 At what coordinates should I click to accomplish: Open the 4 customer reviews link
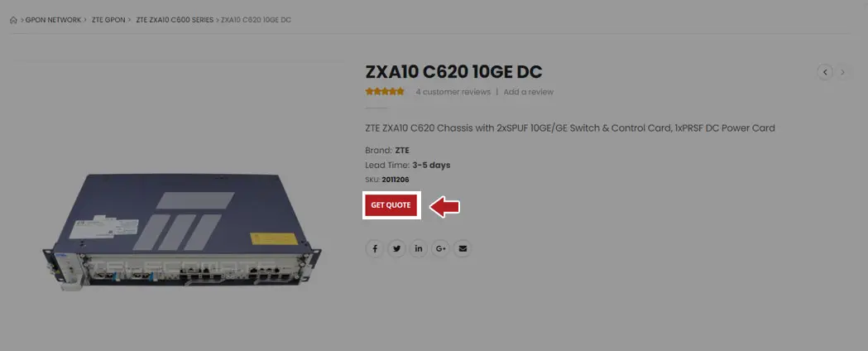(453, 92)
